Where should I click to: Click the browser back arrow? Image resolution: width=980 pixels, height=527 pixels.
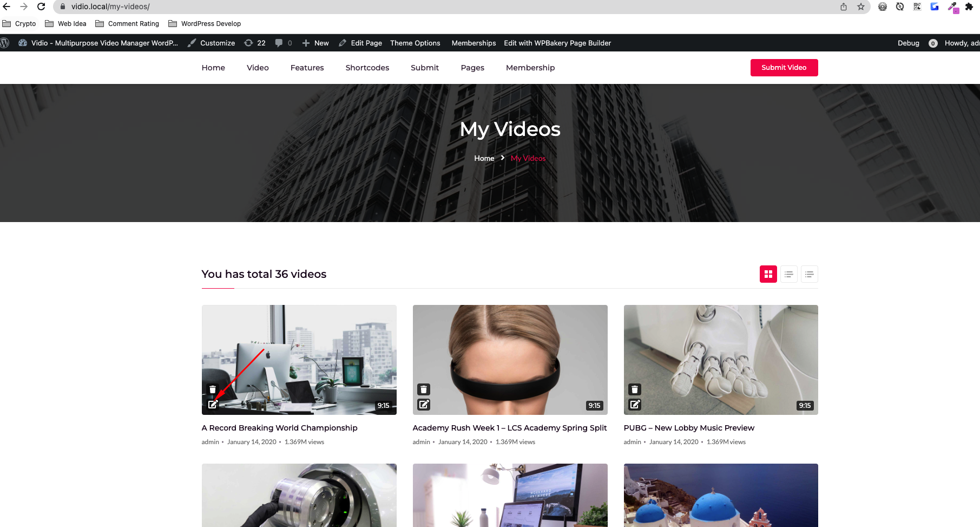click(x=6, y=6)
